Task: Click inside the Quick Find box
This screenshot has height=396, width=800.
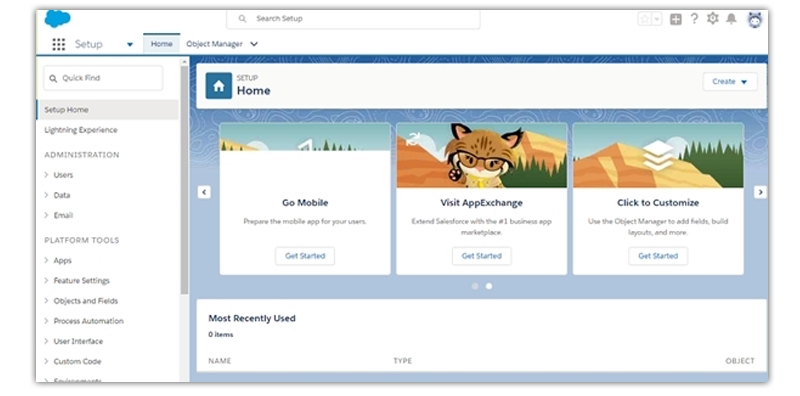Action: [103, 78]
